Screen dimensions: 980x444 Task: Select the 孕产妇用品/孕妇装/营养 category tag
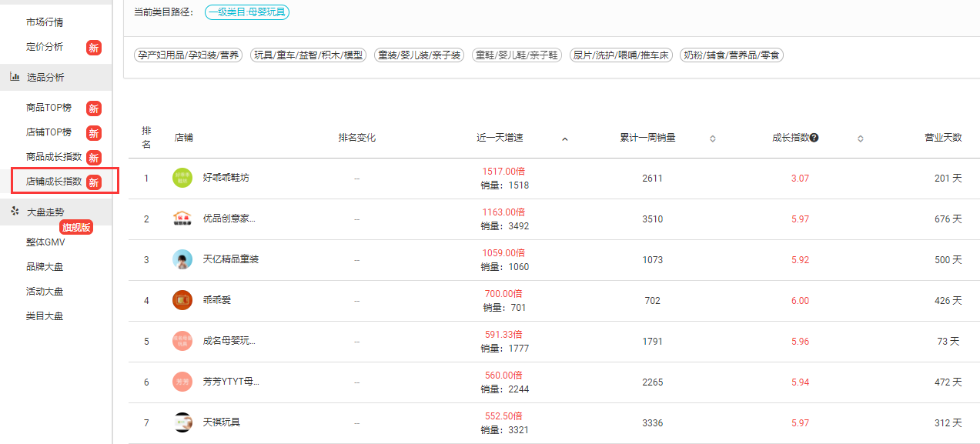(x=189, y=55)
